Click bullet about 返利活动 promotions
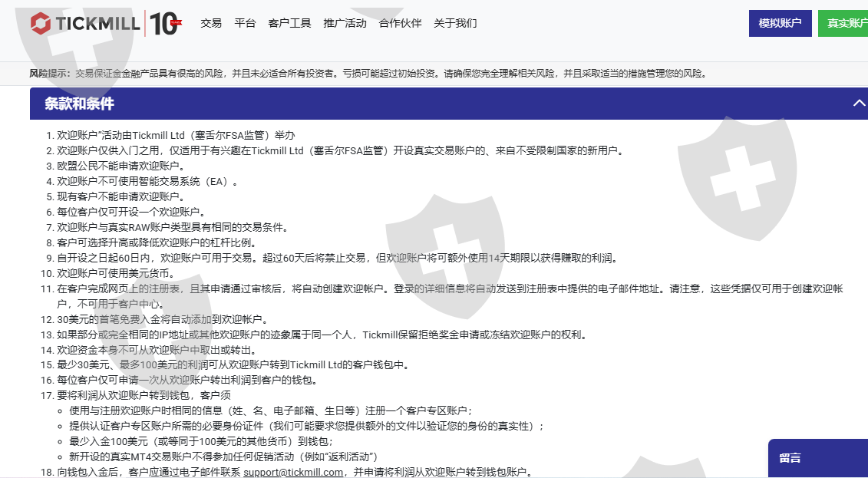This screenshot has height=478, width=868. pyautogui.click(x=223, y=457)
